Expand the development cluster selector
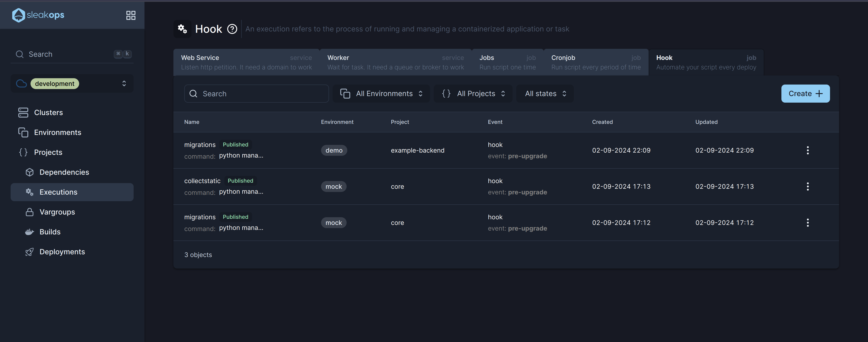The height and width of the screenshot is (342, 868). [x=72, y=84]
